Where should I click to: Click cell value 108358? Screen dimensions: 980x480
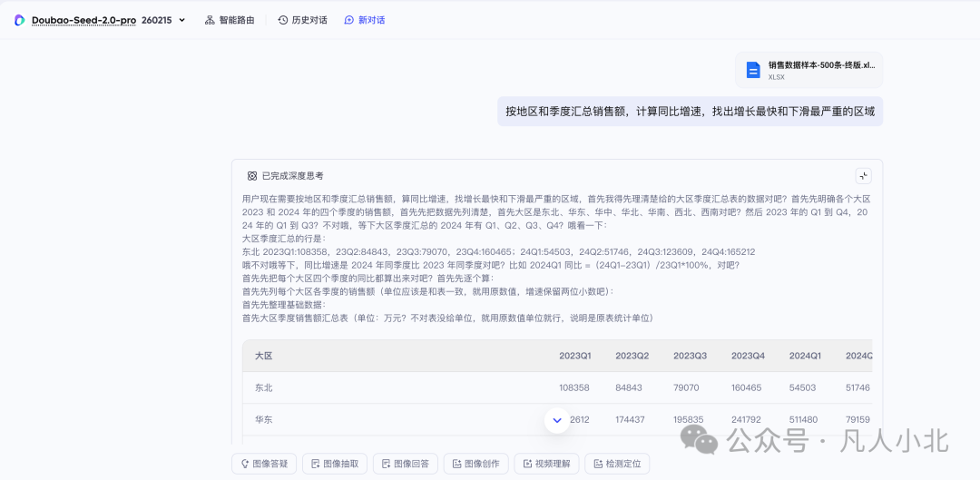pyautogui.click(x=574, y=387)
